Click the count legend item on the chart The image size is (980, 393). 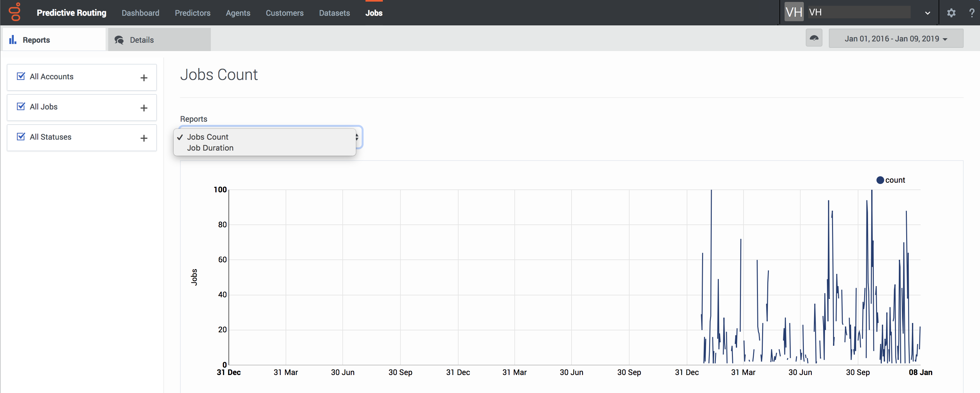890,180
